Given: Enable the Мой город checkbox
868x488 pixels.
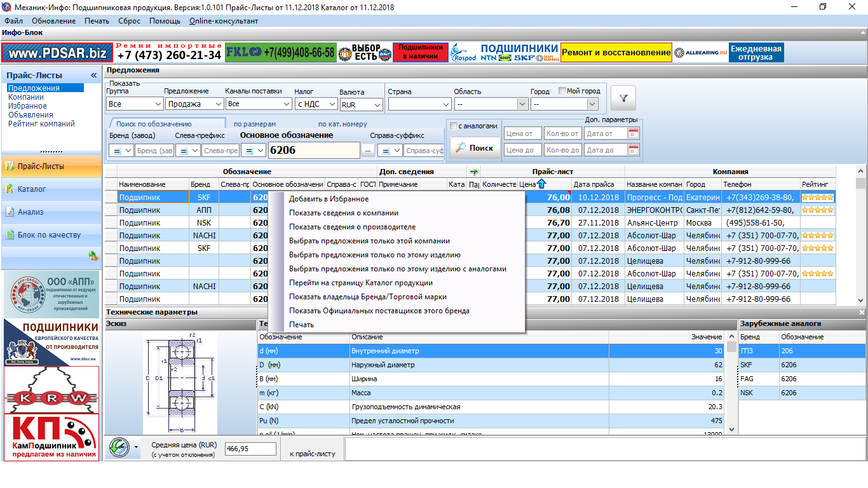Looking at the screenshot, I should point(562,91).
